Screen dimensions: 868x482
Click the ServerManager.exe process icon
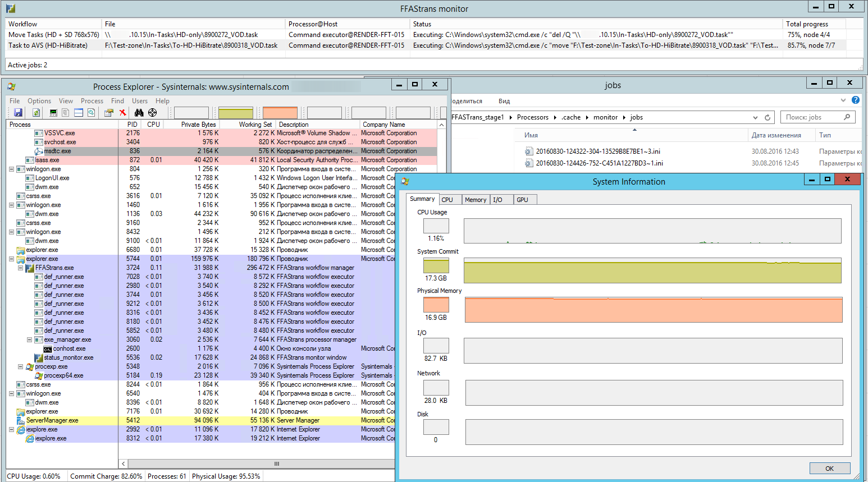click(21, 420)
